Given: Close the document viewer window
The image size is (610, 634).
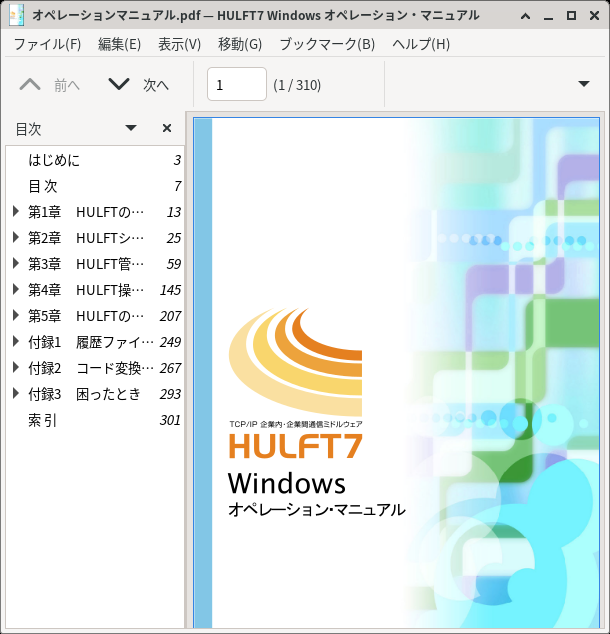Looking at the screenshot, I should pyautogui.click(x=594, y=15).
